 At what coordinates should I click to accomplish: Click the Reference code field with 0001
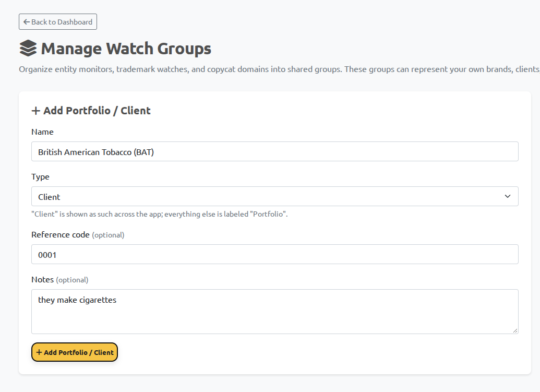click(274, 254)
